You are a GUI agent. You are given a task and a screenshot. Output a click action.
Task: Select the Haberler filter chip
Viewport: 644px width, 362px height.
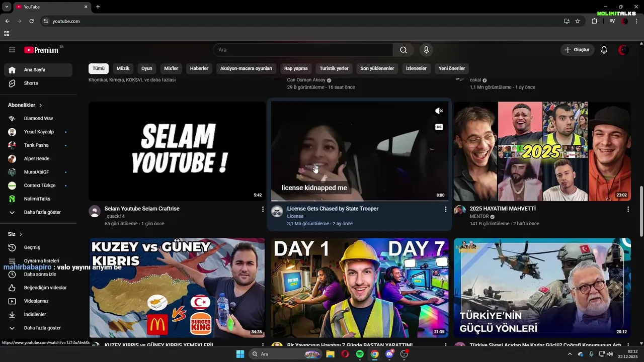[199, 68]
